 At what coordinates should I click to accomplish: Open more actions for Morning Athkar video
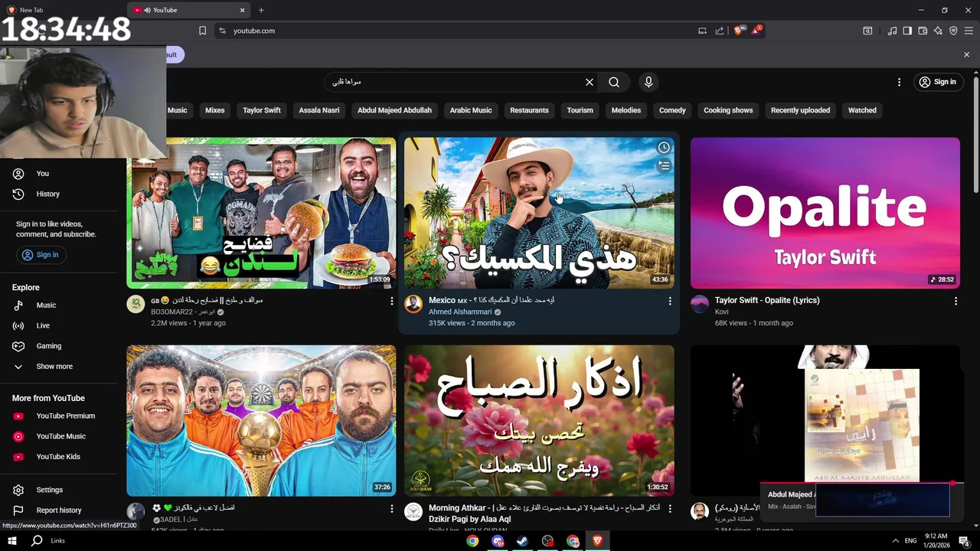tap(670, 509)
